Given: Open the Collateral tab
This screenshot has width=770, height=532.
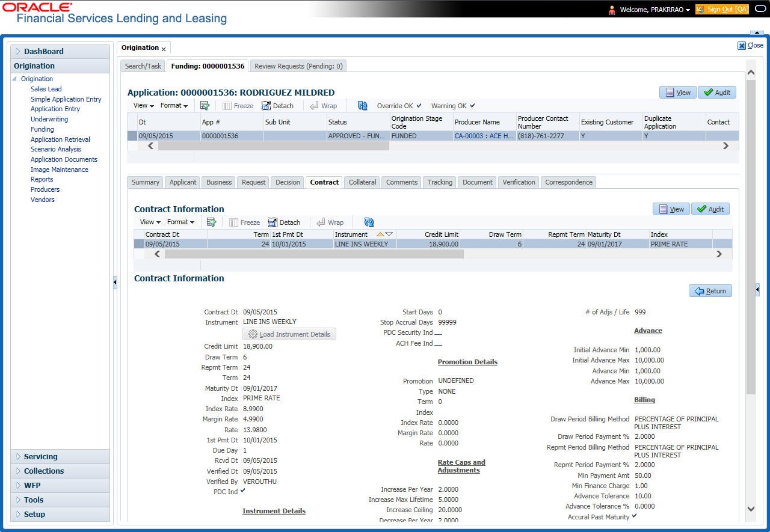Looking at the screenshot, I should (362, 182).
